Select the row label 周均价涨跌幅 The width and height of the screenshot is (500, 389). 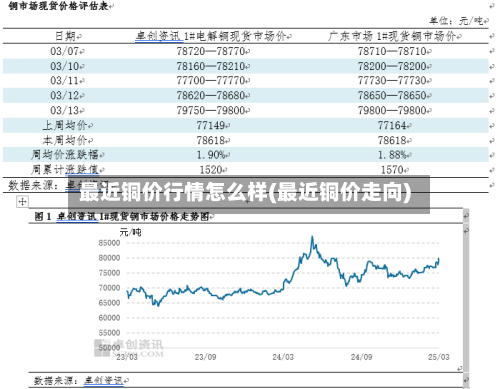pyautogui.click(x=65, y=155)
